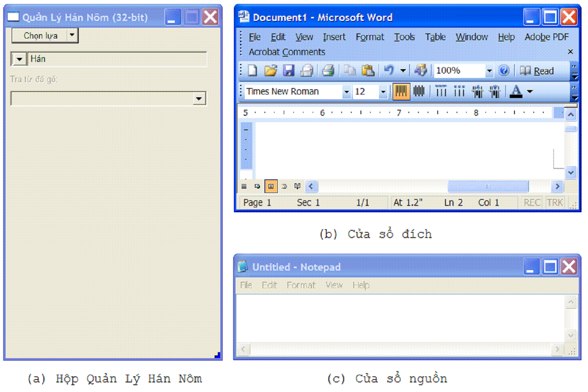The width and height of the screenshot is (588, 392).
Task: Open a file with the Open folder icon
Action: 270,71
